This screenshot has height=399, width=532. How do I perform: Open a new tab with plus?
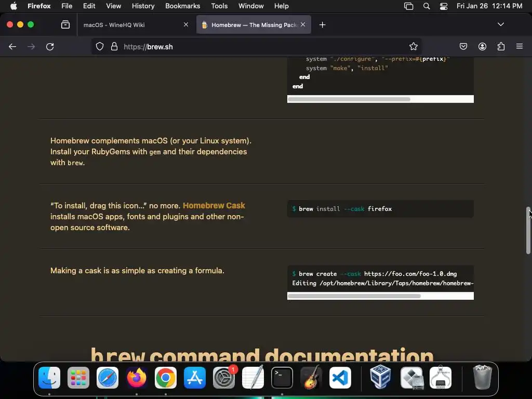pos(322,25)
